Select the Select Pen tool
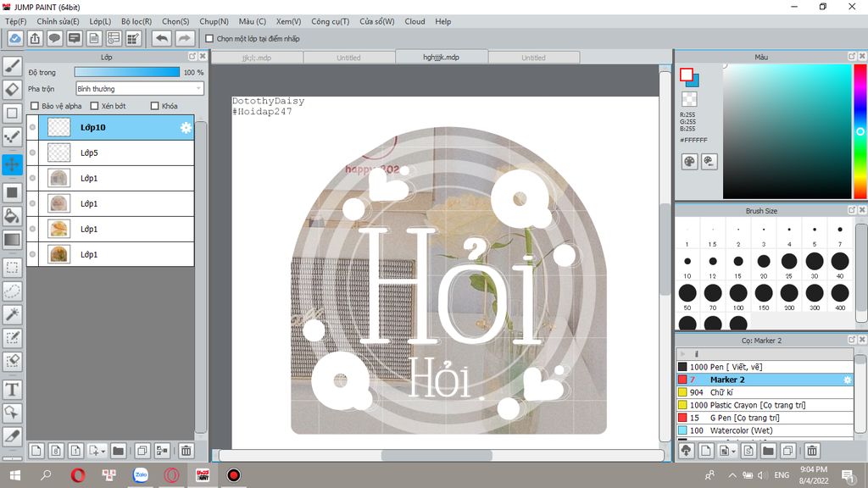 pos(12,337)
